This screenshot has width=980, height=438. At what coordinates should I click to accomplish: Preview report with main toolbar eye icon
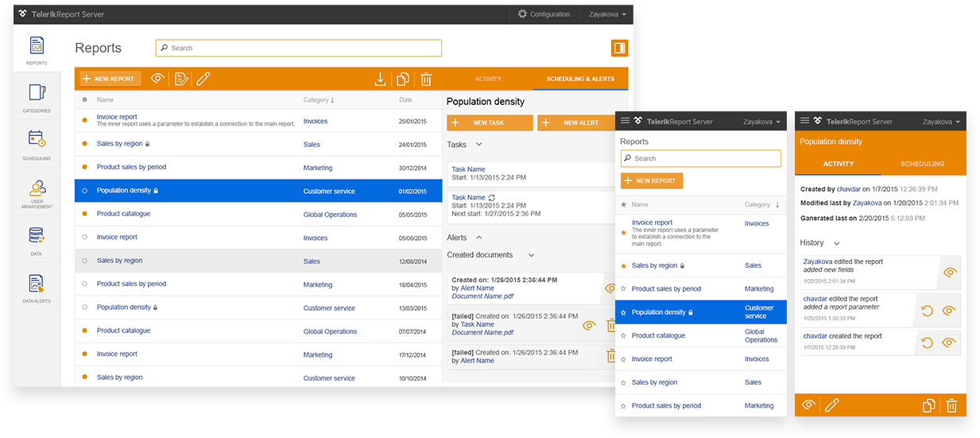[x=158, y=79]
